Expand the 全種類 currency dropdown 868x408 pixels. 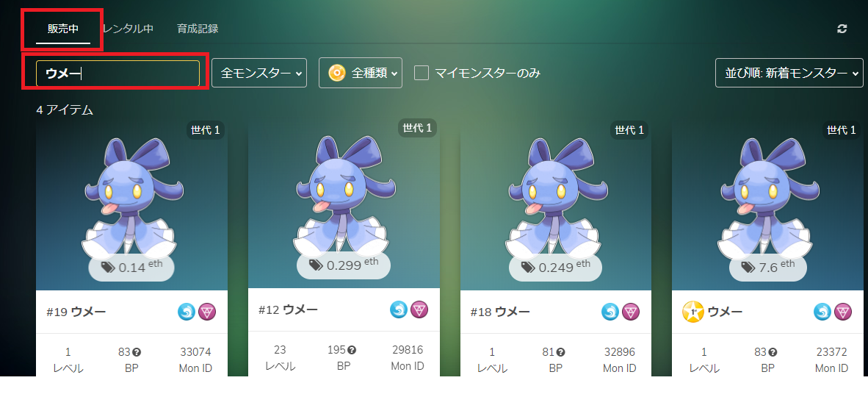[361, 73]
